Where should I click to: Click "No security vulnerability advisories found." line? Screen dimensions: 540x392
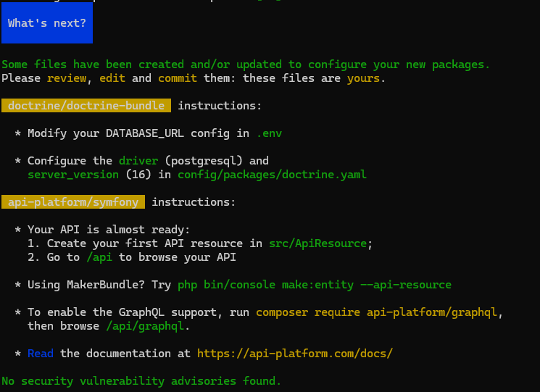(x=141, y=381)
